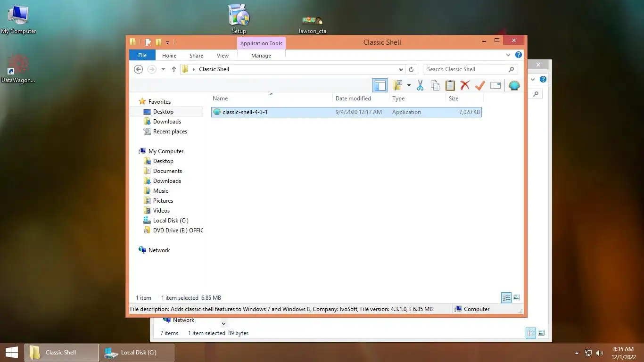Toggle the navigation pane toolbar button
Screen dimensions: 644x362
click(380, 85)
